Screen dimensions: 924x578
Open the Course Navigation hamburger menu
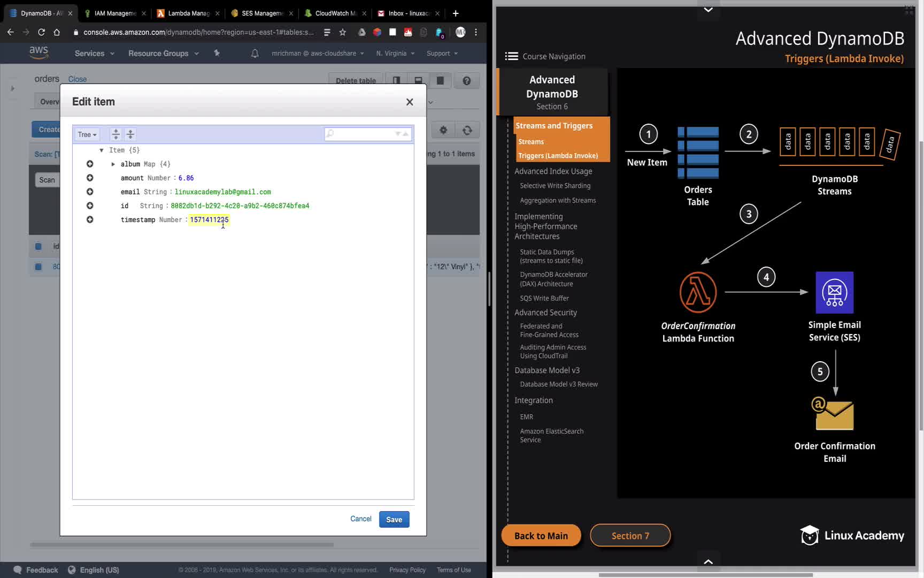click(x=511, y=56)
